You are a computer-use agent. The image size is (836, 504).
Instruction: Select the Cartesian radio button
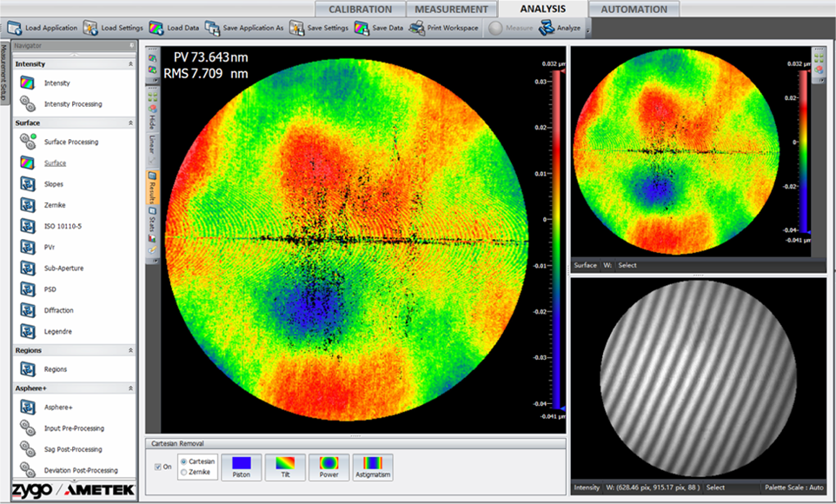tap(182, 461)
